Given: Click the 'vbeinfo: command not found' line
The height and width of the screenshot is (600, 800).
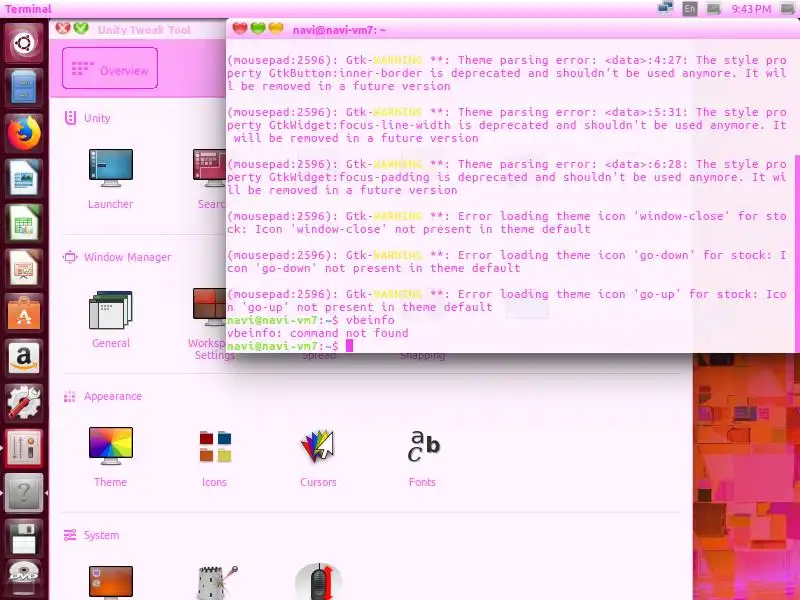Looking at the screenshot, I should [317, 333].
